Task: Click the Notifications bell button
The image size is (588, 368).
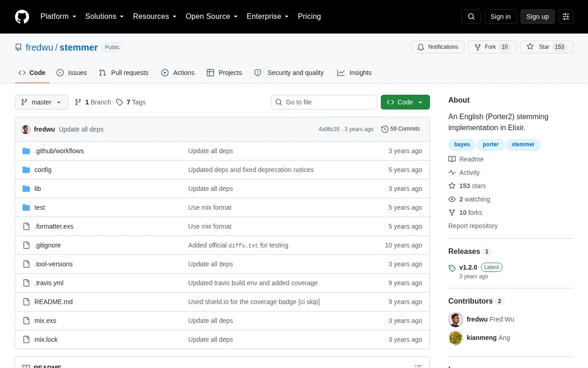Action: click(438, 47)
